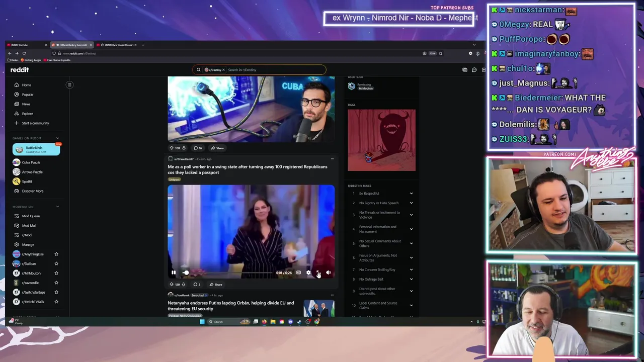Open comments on the poll worker post
Viewport: 644px width, 362px height.
pyautogui.click(x=197, y=285)
